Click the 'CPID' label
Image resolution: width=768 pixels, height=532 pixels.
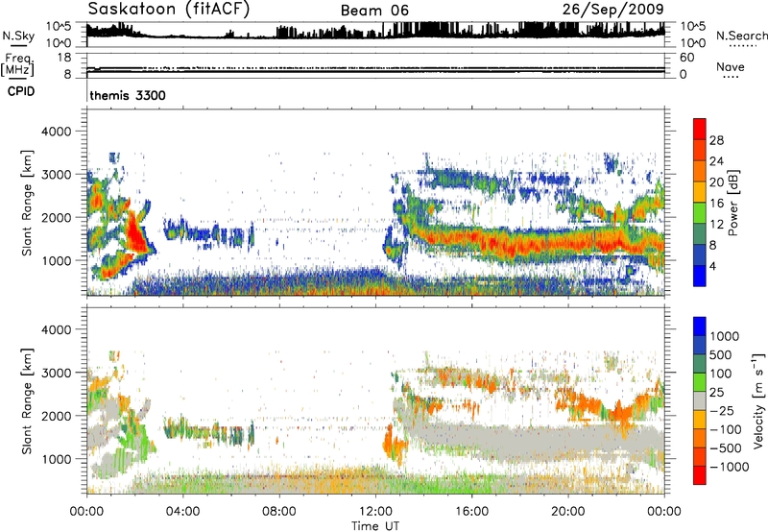tap(21, 91)
